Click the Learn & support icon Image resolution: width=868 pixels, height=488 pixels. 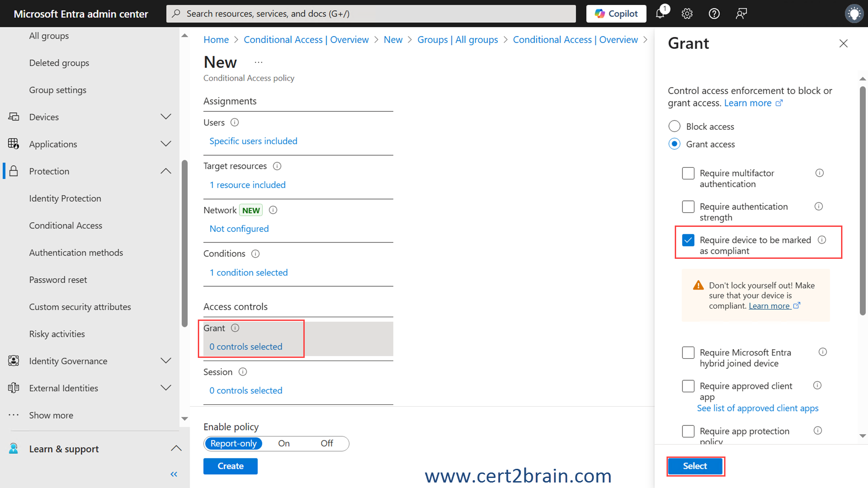(x=14, y=449)
